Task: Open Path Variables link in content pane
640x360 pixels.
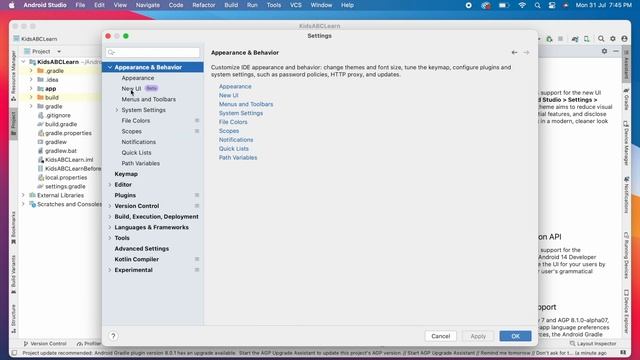Action: click(238, 158)
